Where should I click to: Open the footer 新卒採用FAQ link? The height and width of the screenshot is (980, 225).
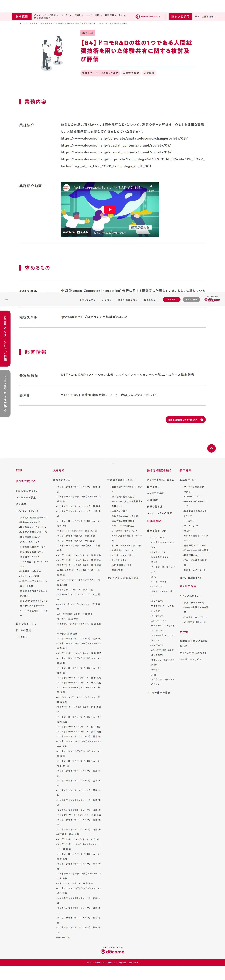(x=191, y=555)
